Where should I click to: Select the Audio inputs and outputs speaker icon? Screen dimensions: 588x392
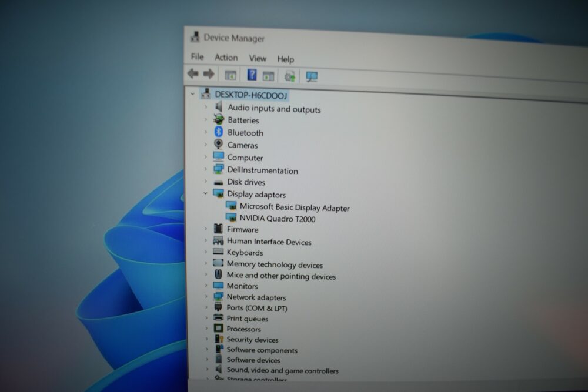tap(219, 107)
